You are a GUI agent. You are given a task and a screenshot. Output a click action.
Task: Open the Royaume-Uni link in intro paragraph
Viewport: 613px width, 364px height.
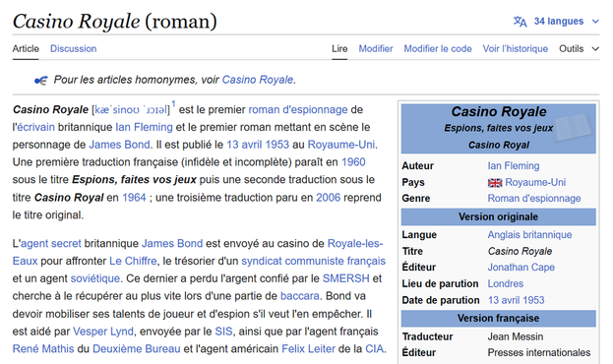(x=341, y=145)
